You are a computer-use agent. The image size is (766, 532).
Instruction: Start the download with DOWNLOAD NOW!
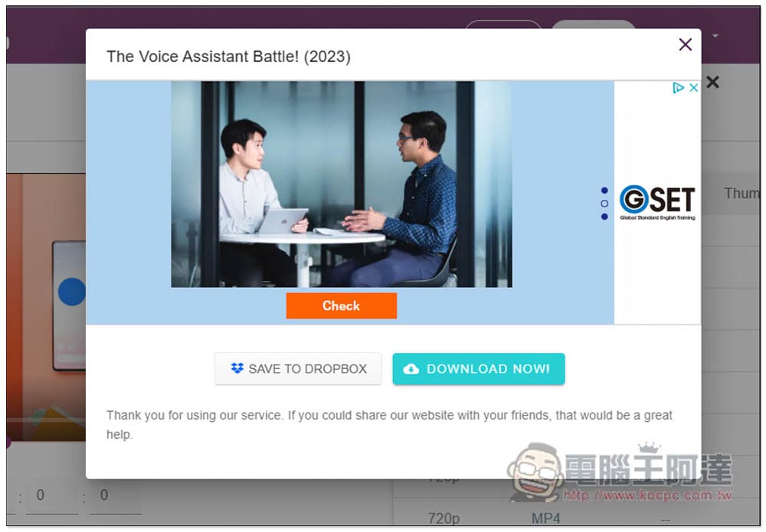point(478,368)
